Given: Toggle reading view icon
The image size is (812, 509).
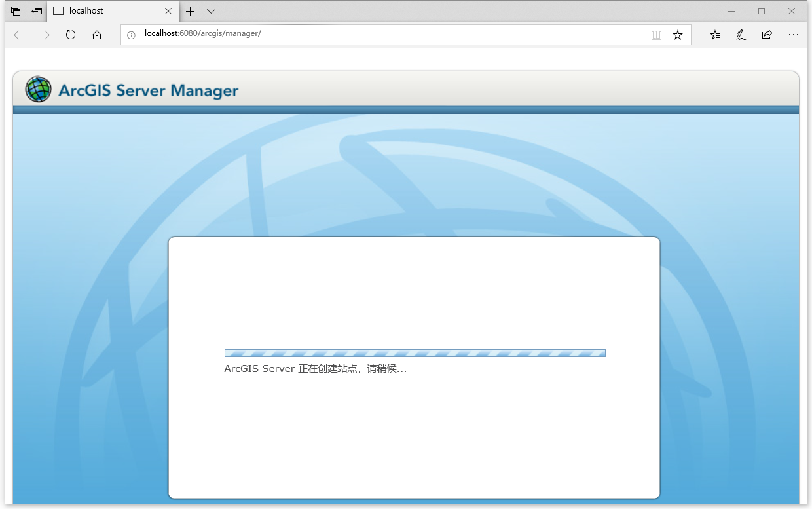Looking at the screenshot, I should [656, 35].
